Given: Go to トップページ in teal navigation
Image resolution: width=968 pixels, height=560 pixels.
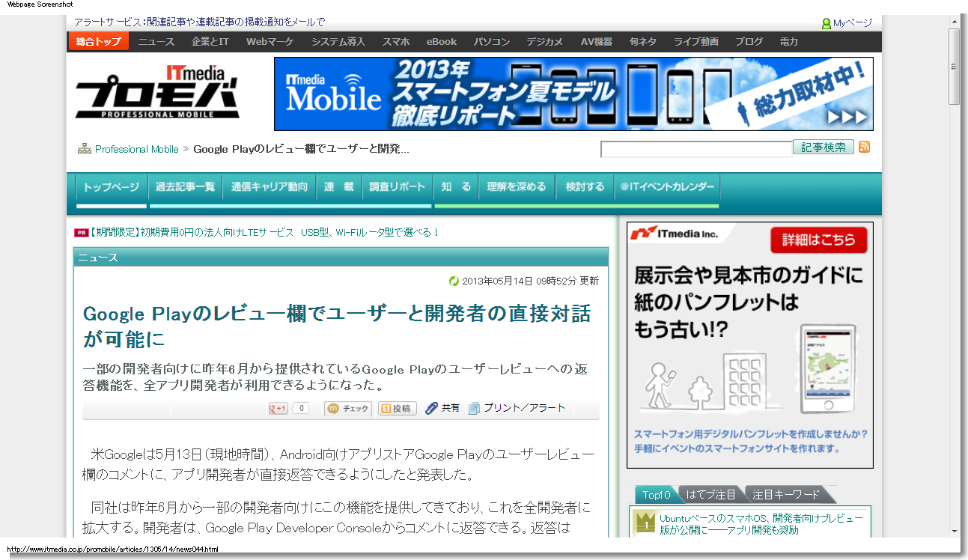Looking at the screenshot, I should click(112, 187).
